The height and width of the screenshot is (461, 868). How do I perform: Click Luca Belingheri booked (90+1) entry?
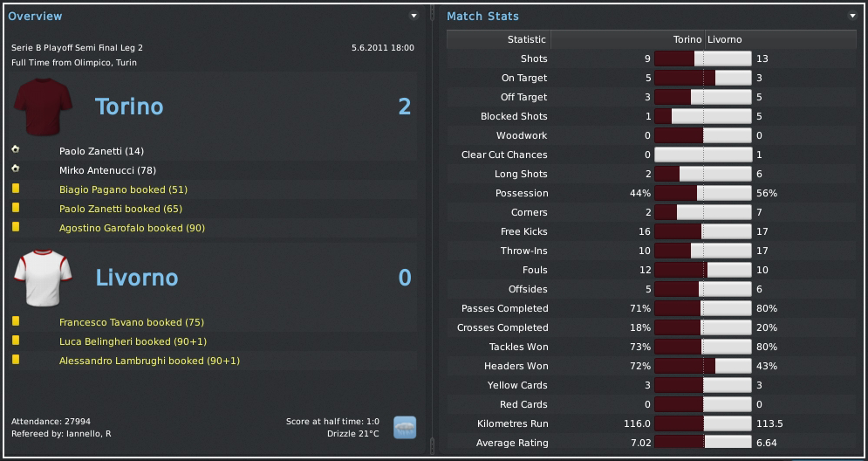(133, 341)
